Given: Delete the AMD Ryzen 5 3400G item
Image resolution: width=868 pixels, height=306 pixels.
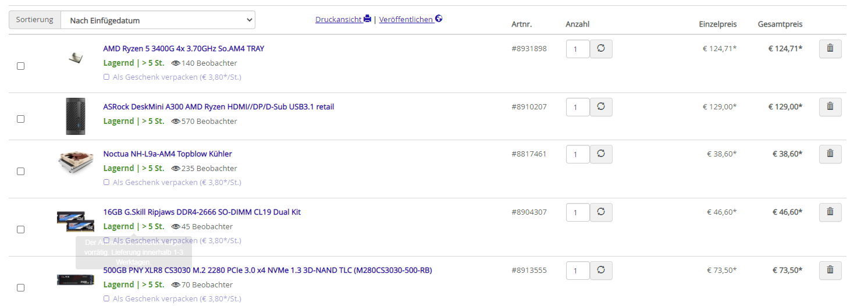Looking at the screenshot, I should [x=830, y=49].
